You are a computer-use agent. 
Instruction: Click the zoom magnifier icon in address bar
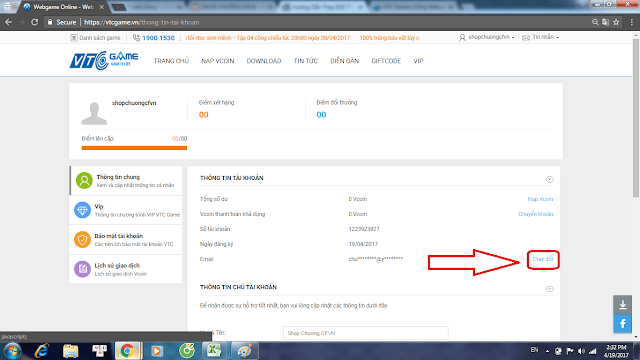(595, 22)
